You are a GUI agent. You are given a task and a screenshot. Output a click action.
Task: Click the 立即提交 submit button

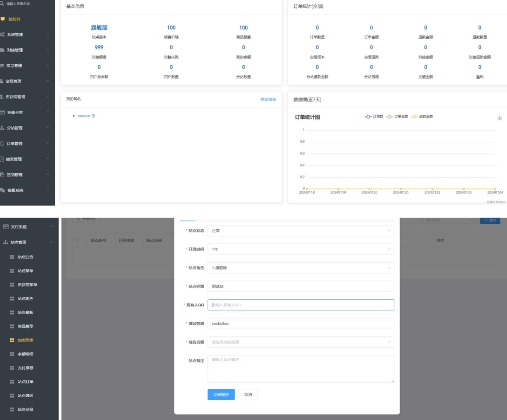(x=221, y=394)
